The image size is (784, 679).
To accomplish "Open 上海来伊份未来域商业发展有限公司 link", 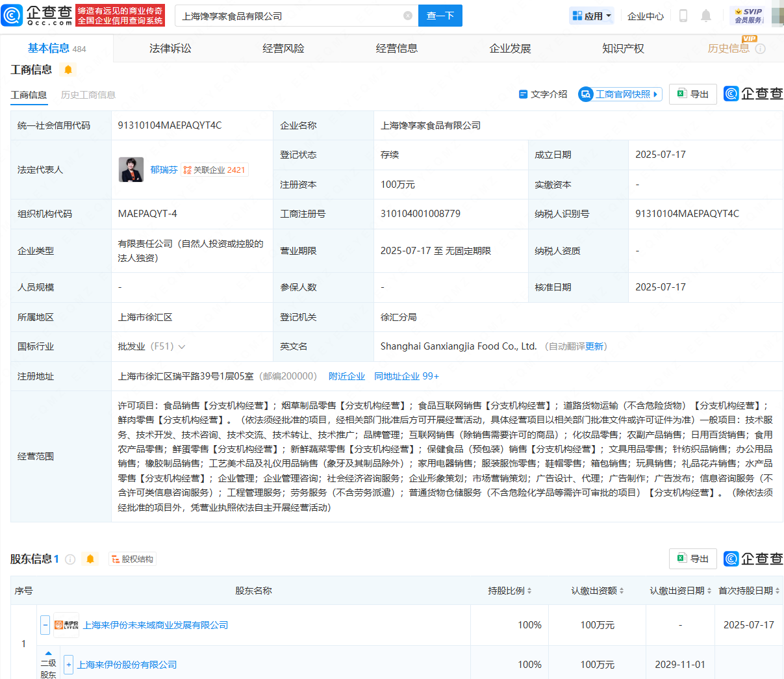I will pos(156,625).
